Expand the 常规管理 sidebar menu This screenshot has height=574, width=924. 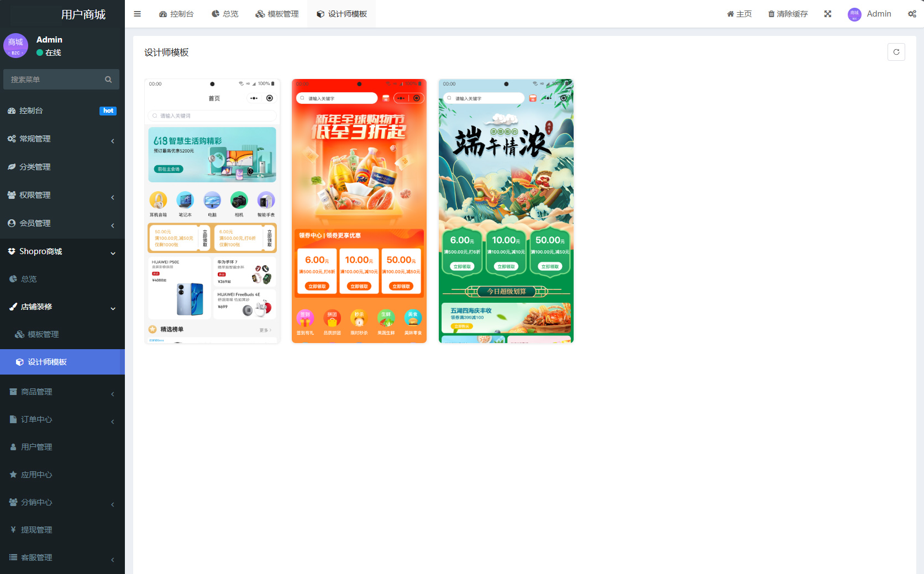(x=62, y=139)
